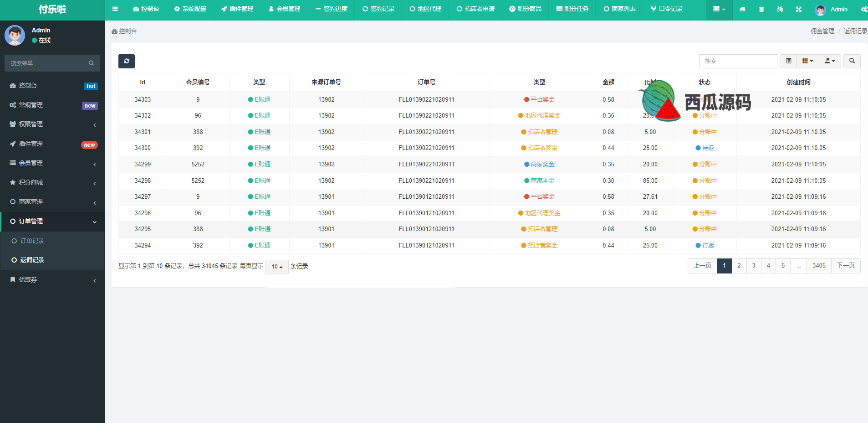The image size is (868, 423).
Task: Open the columns grid dropdown
Action: tap(807, 61)
